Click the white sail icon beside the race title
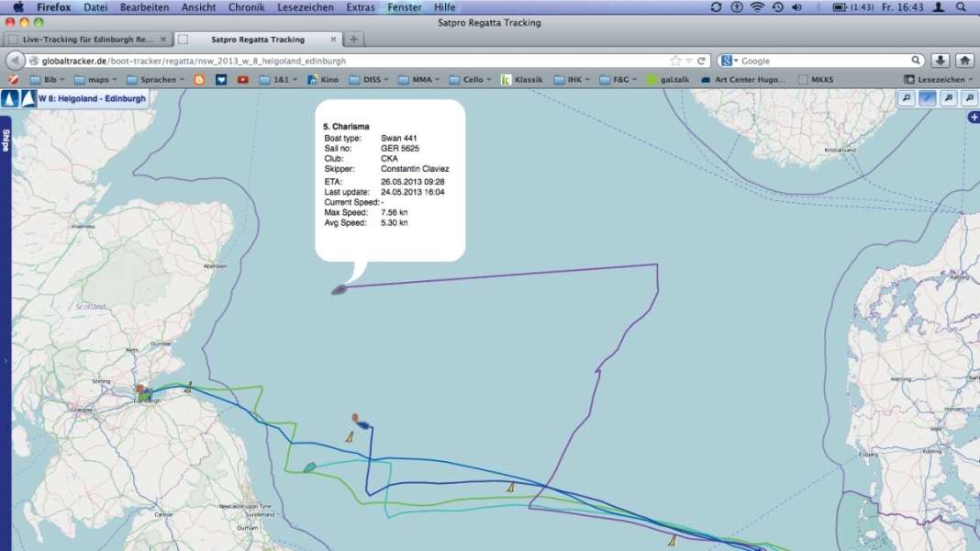 pyautogui.click(x=28, y=99)
